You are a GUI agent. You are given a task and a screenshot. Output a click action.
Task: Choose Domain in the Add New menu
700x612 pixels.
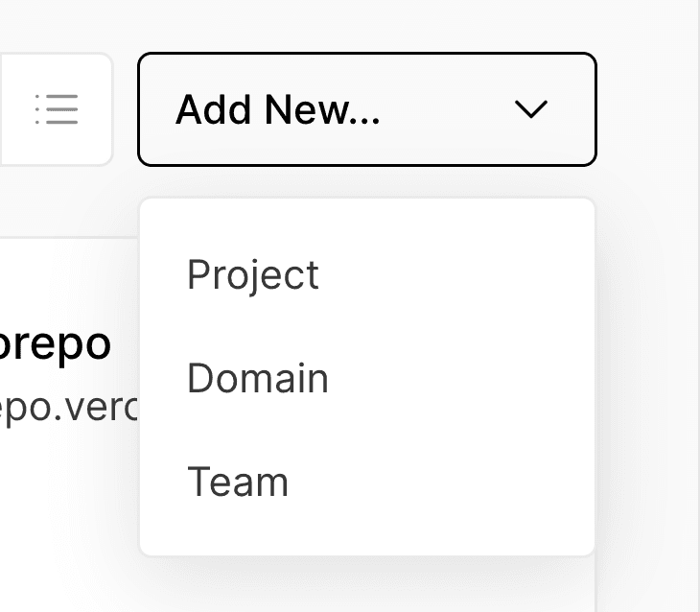click(258, 379)
